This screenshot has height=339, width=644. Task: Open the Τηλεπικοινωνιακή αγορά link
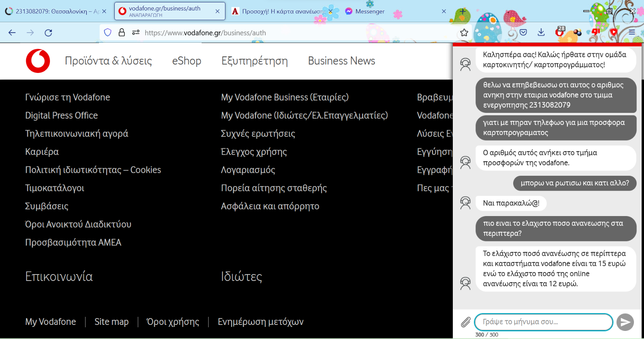(x=76, y=133)
